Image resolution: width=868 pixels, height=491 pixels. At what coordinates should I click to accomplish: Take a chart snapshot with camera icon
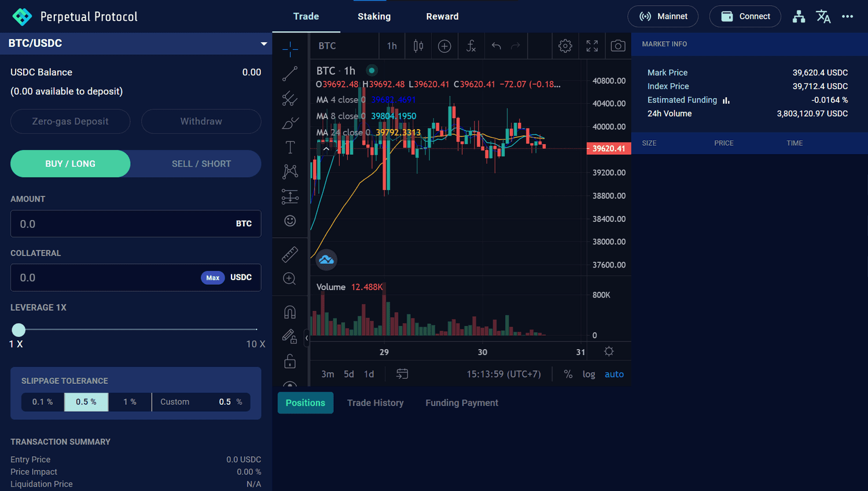618,46
